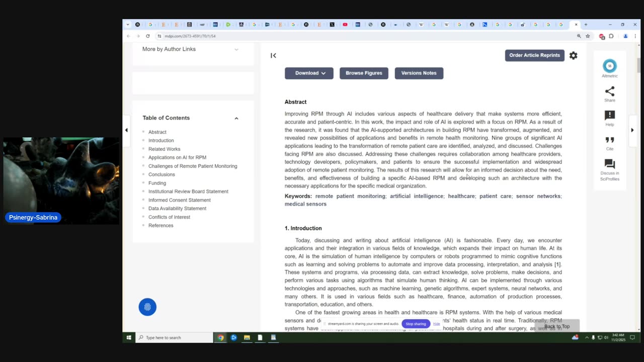644x362 pixels.
Task: Open Windows Start menu
Action: [x=129, y=337]
